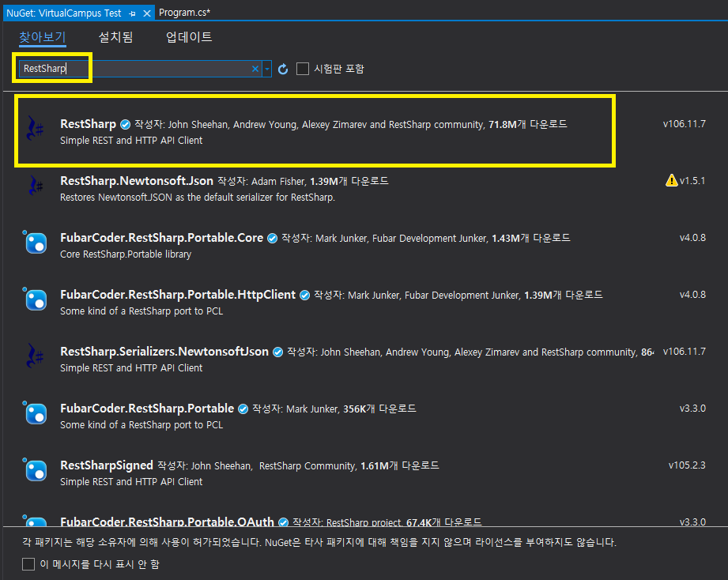
Task: Select the RestSharp.Serializers.NewtonsoftJson package title
Action: coord(164,352)
